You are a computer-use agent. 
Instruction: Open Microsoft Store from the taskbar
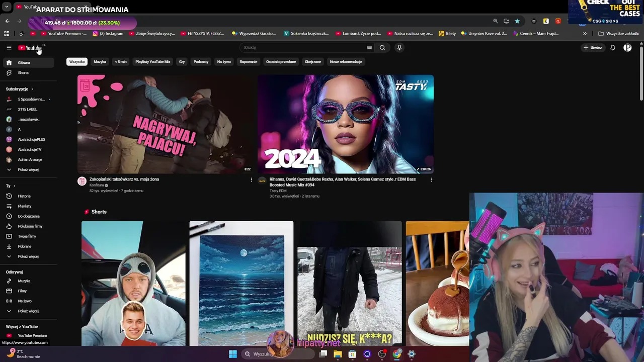click(x=352, y=354)
